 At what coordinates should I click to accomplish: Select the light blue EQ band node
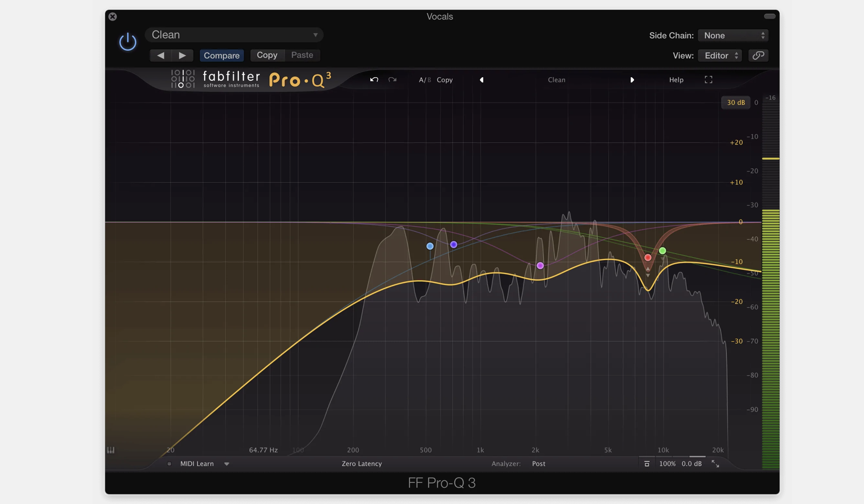430,246
